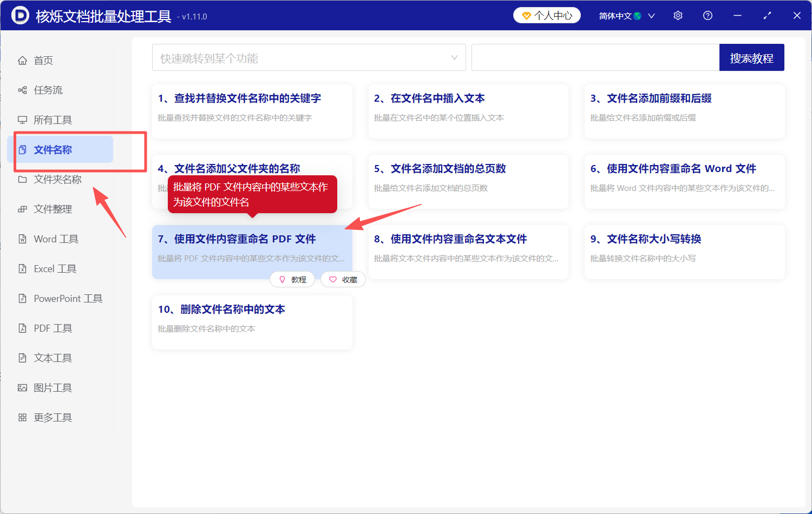Click the help question mark icon
The image size is (812, 514).
tap(708, 15)
